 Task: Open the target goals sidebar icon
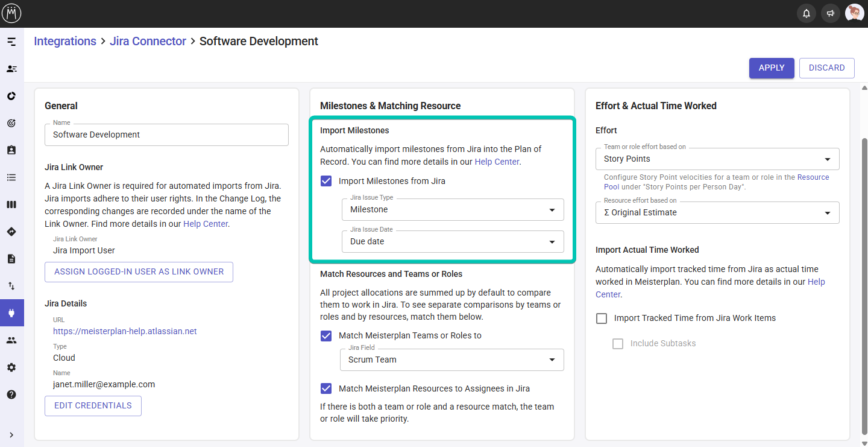coord(11,123)
